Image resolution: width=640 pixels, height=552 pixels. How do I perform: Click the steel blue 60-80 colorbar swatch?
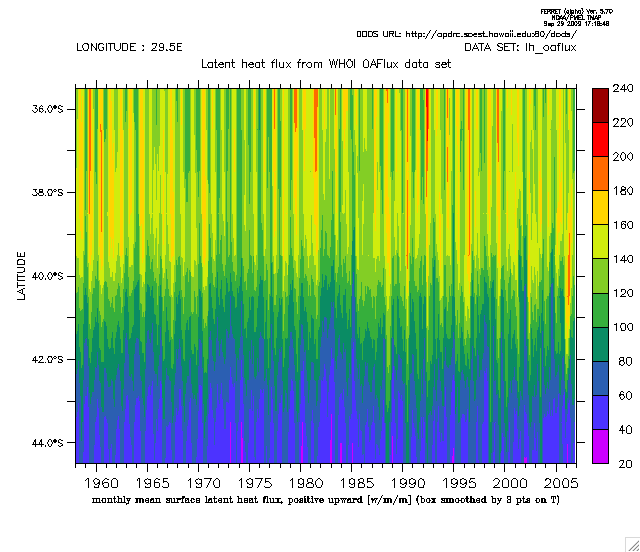pyautogui.click(x=600, y=378)
